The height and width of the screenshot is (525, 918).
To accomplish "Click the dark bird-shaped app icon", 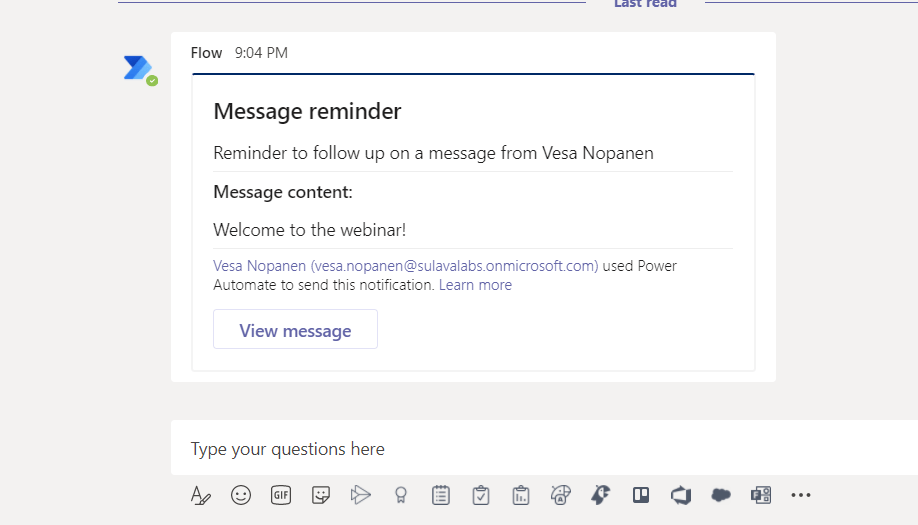I will pyautogui.click(x=601, y=495).
